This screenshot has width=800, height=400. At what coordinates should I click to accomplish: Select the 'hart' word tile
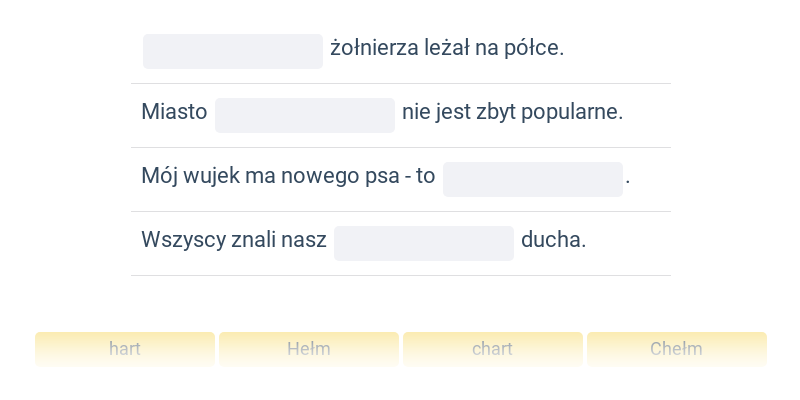(x=125, y=349)
